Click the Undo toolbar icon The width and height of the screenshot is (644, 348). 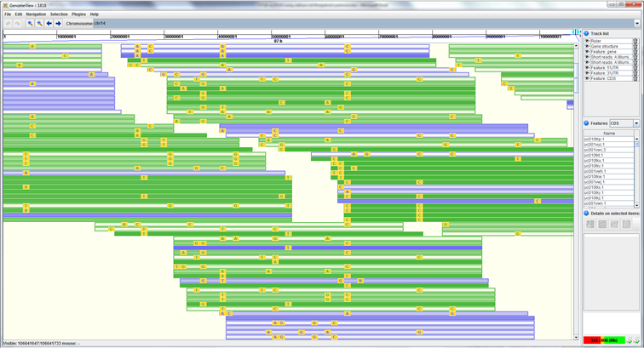[9, 23]
